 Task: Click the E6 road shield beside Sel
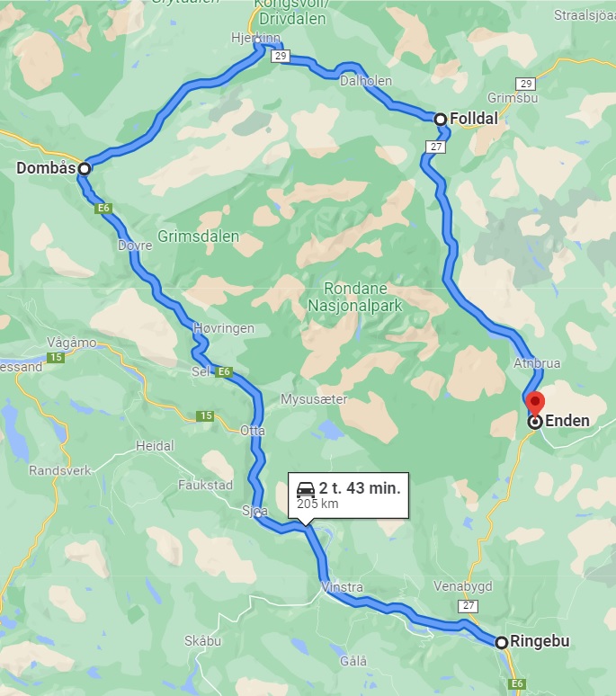pyautogui.click(x=224, y=372)
